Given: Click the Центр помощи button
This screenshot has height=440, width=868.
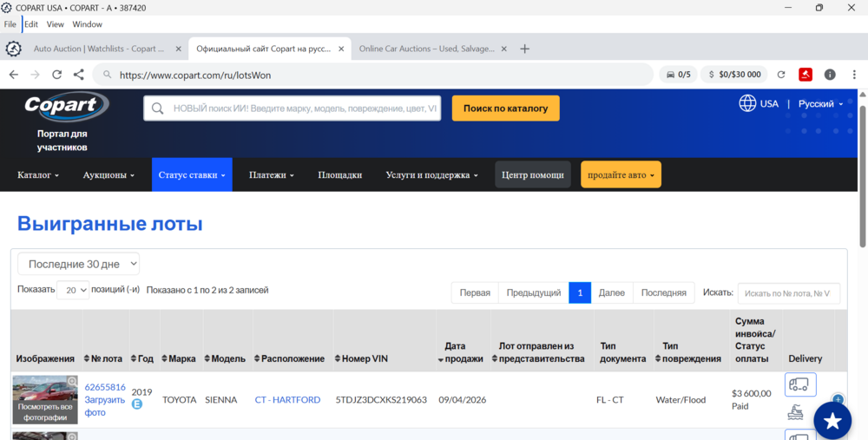Looking at the screenshot, I should point(533,174).
